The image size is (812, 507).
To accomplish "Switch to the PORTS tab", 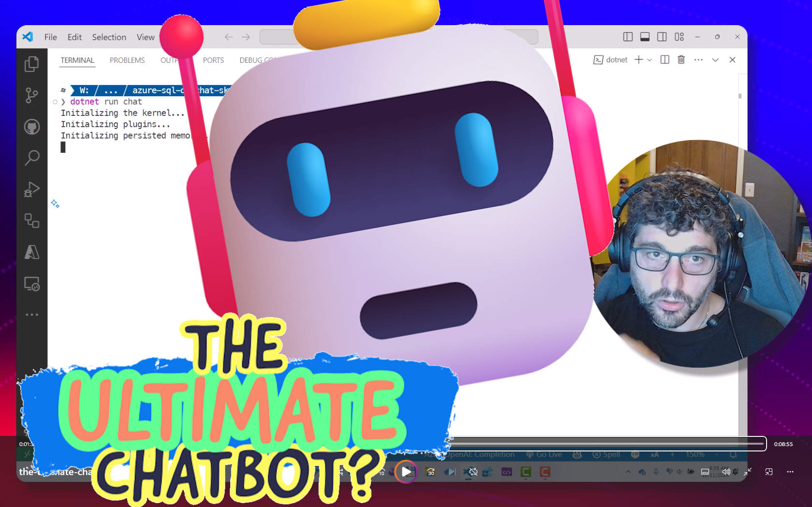I will pyautogui.click(x=213, y=60).
